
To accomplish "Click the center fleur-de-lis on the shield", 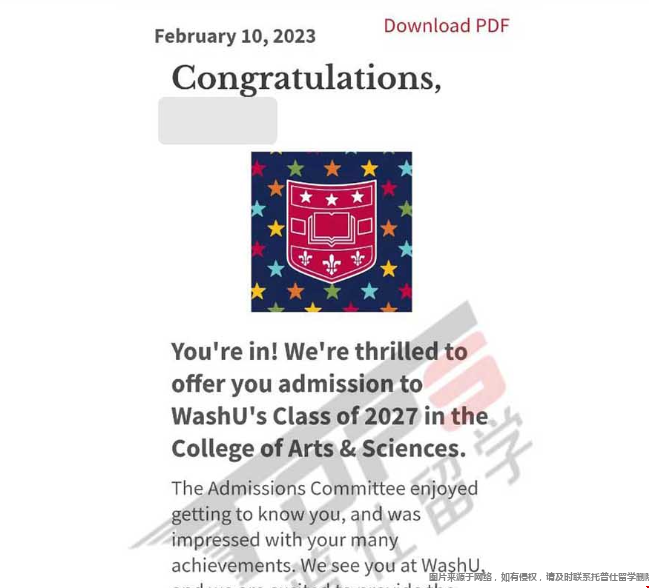I will 332,264.
